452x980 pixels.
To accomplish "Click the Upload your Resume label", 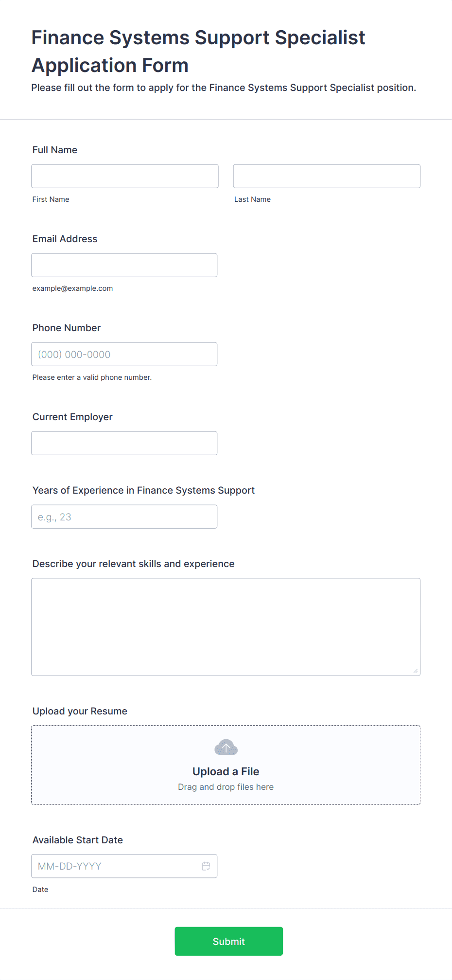I will click(x=80, y=711).
